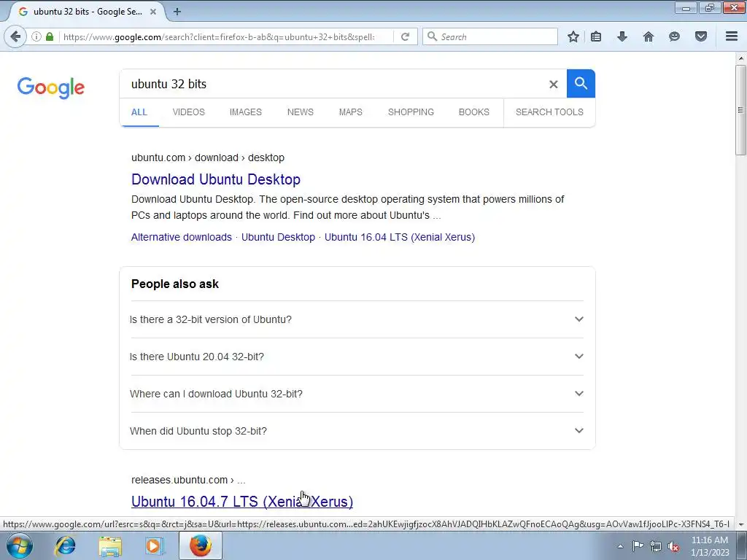Switch to NEWS results tab
This screenshot has width=747, height=560.
pyautogui.click(x=300, y=112)
